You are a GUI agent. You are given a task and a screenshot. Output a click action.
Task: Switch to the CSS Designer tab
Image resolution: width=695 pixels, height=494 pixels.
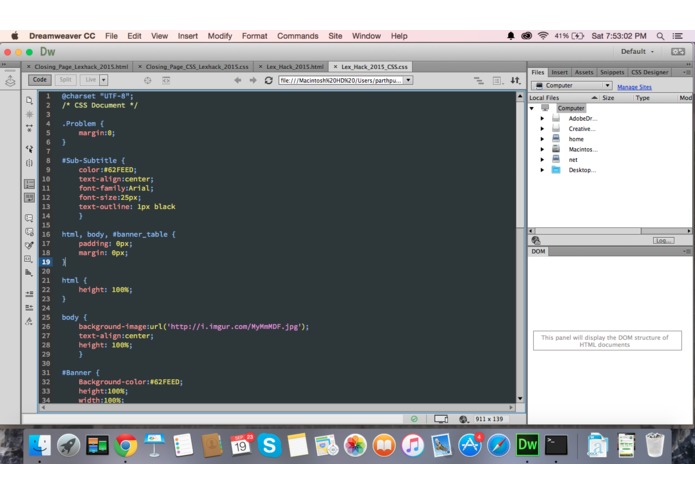[649, 72]
